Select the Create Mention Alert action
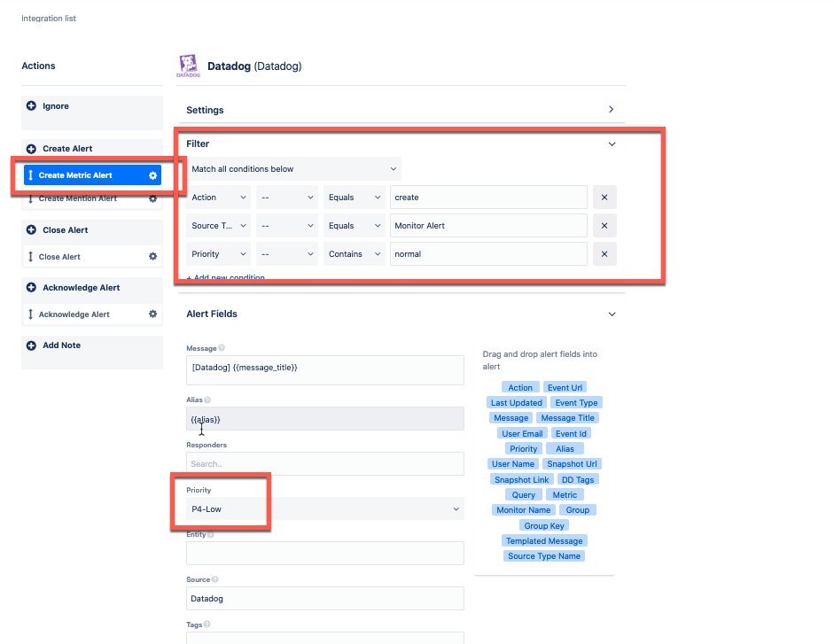This screenshot has height=644, width=834. coord(92,198)
